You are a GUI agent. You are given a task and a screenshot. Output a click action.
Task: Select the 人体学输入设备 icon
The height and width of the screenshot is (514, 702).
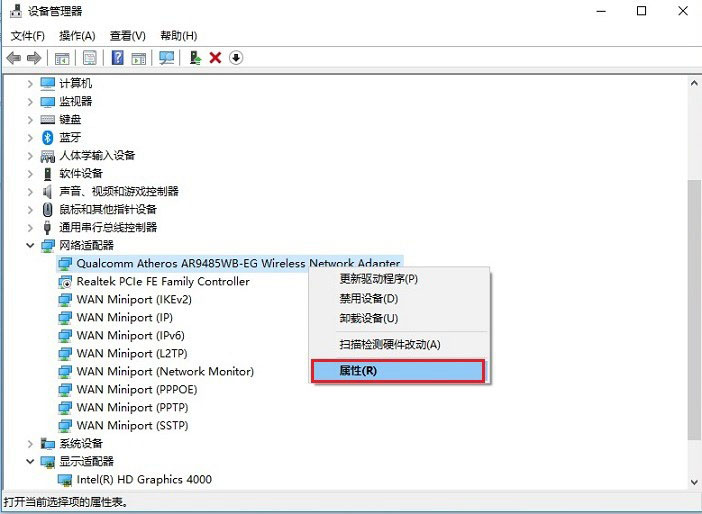(47, 156)
